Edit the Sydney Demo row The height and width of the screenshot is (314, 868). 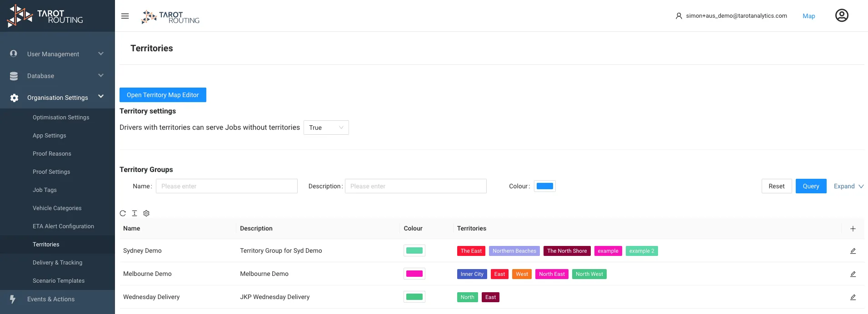[x=853, y=251]
